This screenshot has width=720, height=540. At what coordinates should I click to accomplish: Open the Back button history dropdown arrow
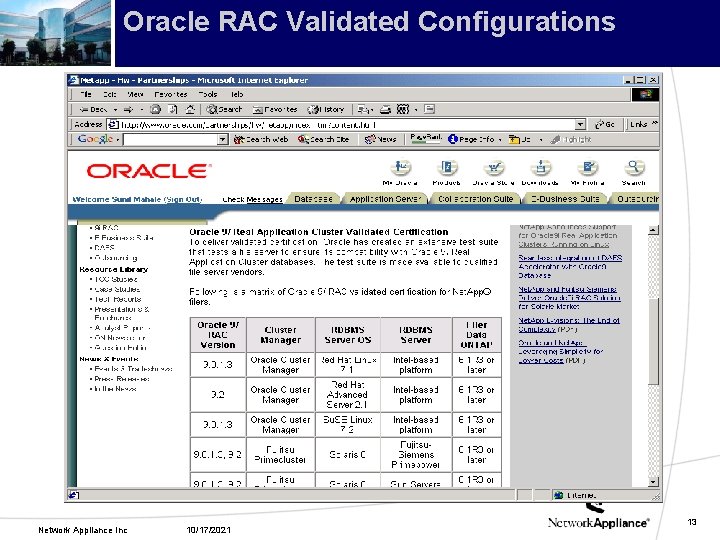click(x=115, y=110)
